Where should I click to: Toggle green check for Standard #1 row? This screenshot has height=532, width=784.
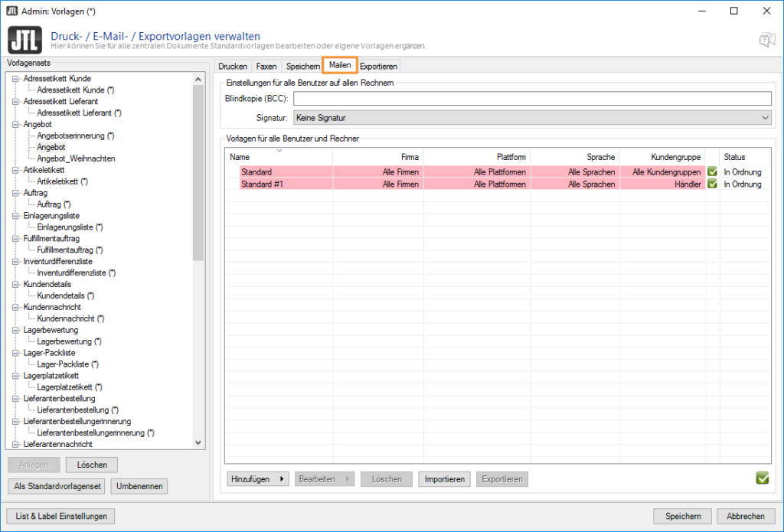(713, 184)
